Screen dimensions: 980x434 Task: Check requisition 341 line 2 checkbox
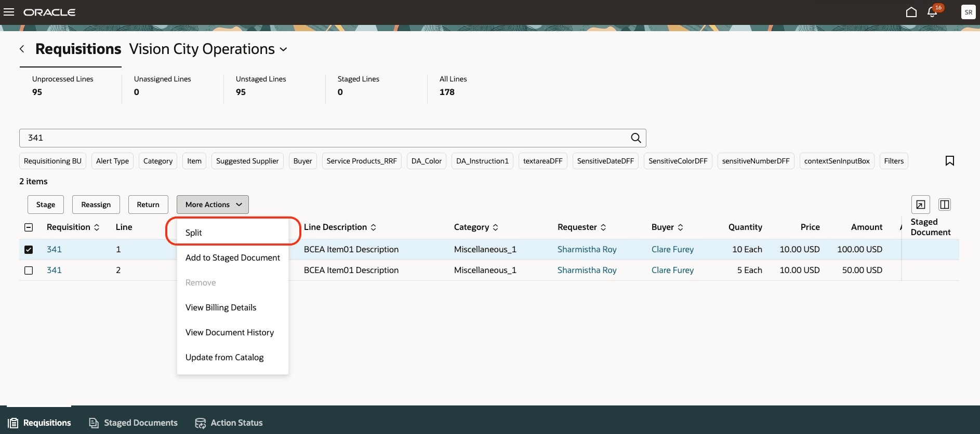pyautogui.click(x=29, y=270)
